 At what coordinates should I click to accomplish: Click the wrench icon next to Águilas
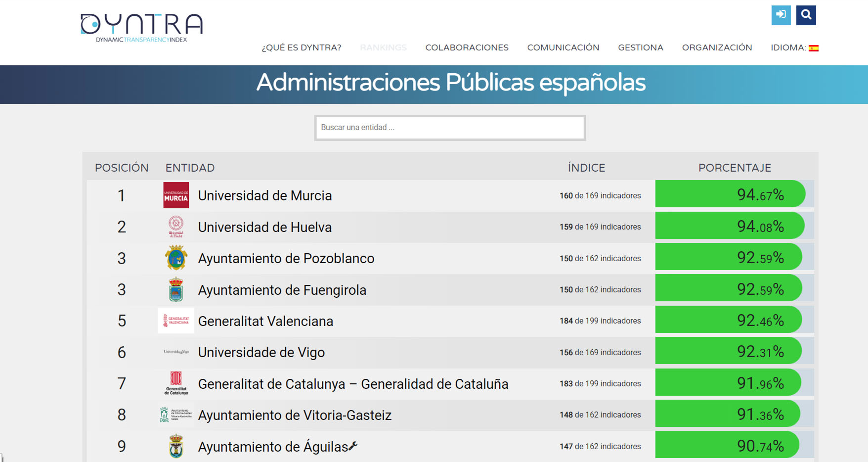pyautogui.click(x=353, y=446)
